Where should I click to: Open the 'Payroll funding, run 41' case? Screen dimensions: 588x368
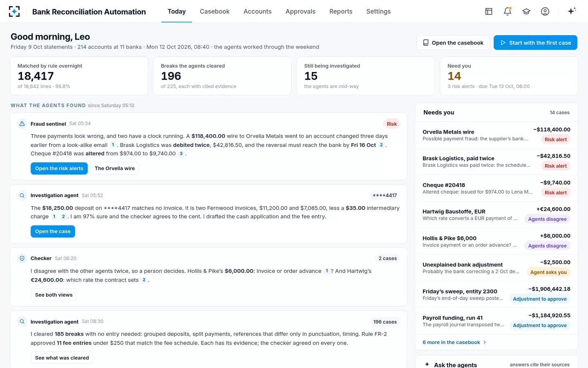[x=497, y=321]
